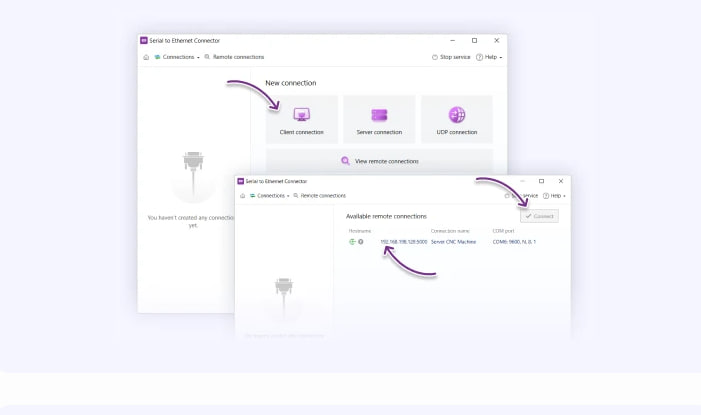The height and width of the screenshot is (415, 701).
Task: Expand Help menu in back window
Action: pos(489,57)
